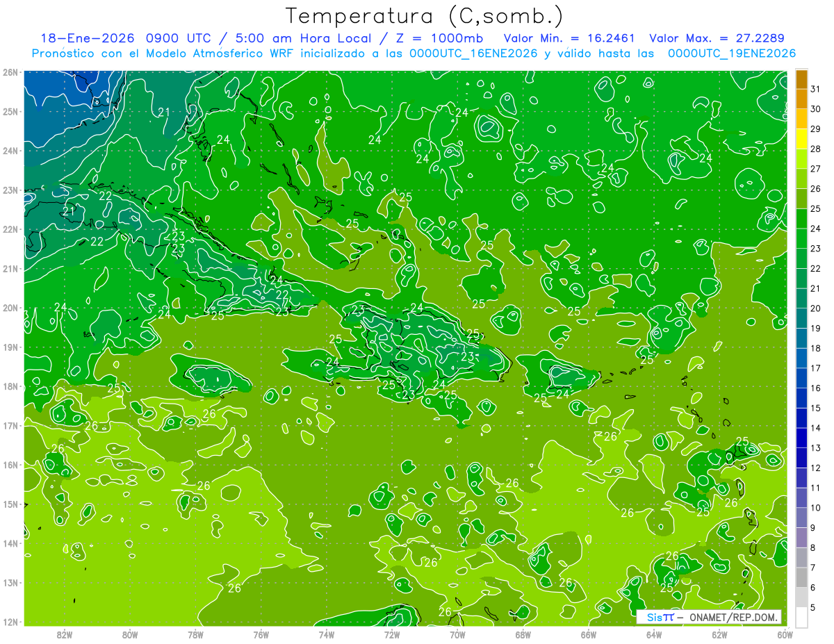Screen dimensions: 834x644
Task: Click the "Valor Max. = 27.2289" value
Action: click(x=717, y=38)
